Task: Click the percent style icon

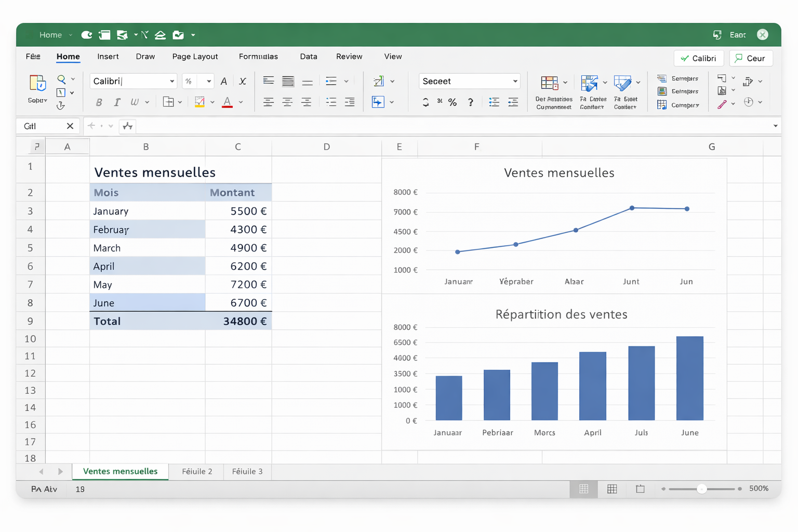Action: 453,102
